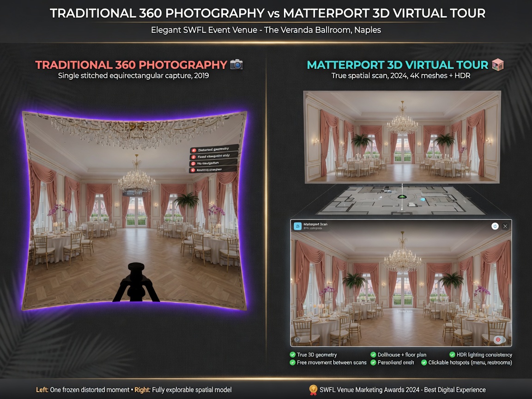532x399 pixels.
Task: Click the green check next to Dollhouse + floor plan
Action: 373,355
